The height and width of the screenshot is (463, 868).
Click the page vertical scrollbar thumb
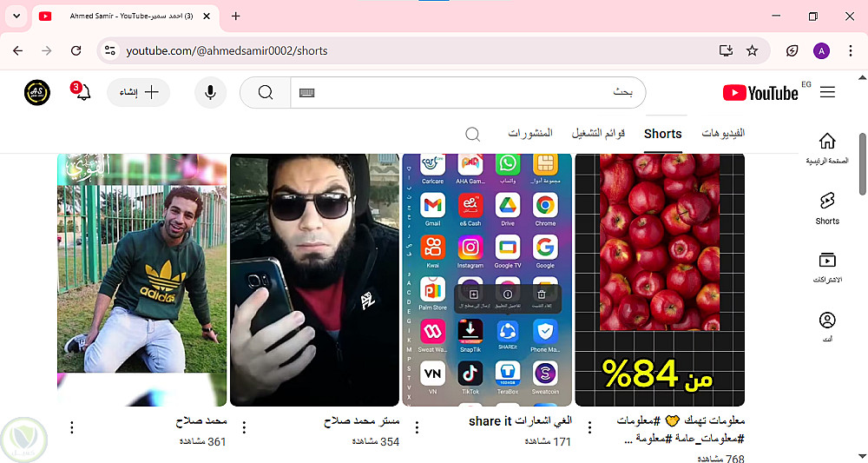point(862,164)
